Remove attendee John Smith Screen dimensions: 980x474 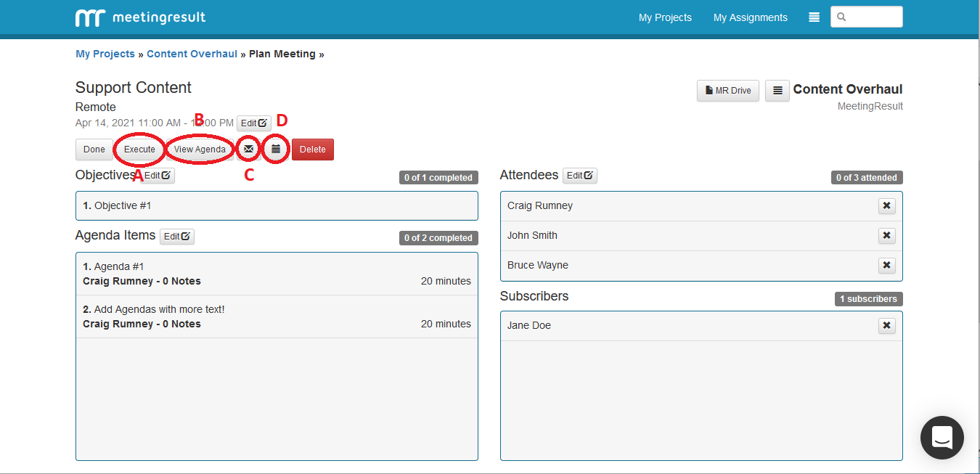(886, 236)
